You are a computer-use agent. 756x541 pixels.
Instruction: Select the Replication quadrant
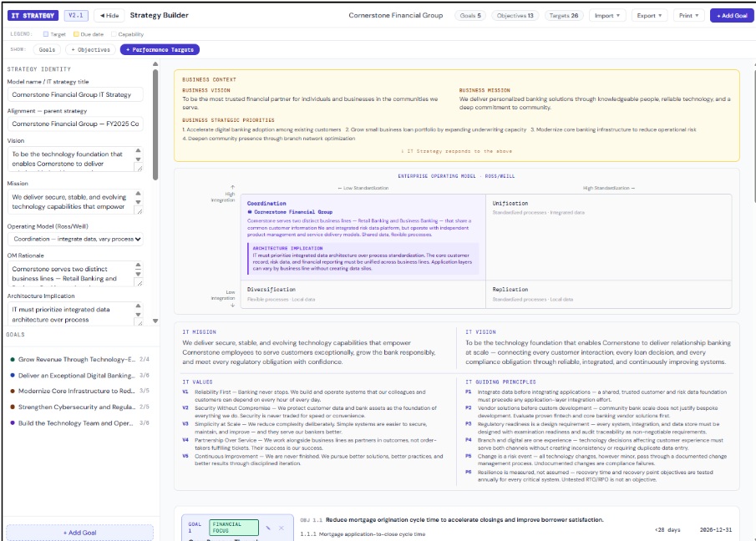click(x=609, y=295)
